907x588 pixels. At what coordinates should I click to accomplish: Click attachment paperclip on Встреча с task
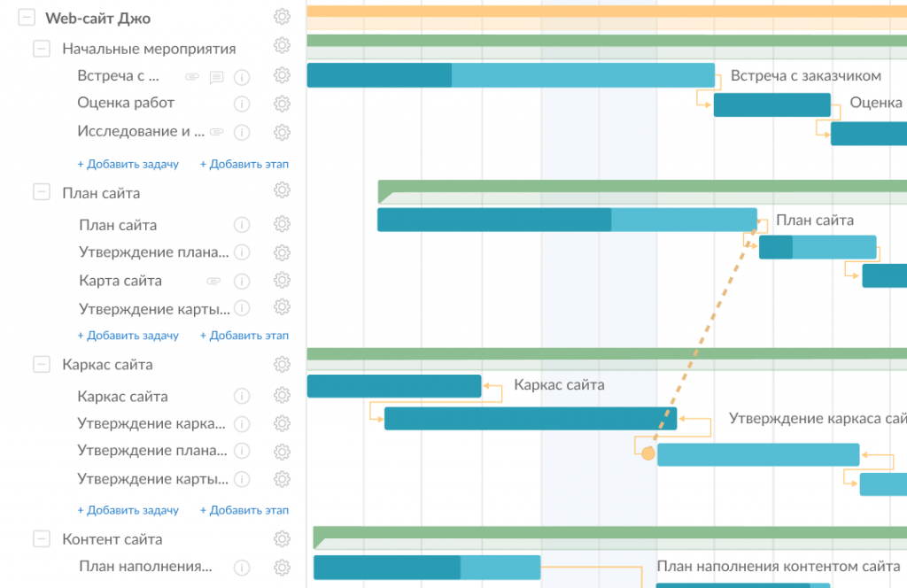click(191, 77)
